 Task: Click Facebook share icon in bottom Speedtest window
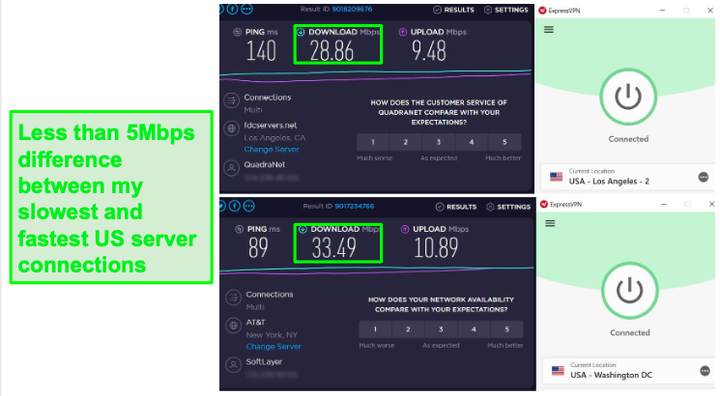pos(235,206)
